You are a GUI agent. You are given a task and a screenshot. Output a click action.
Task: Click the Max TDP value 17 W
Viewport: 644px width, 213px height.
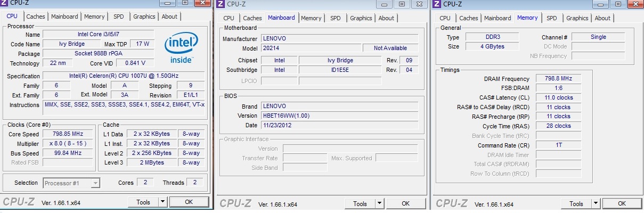(x=143, y=44)
